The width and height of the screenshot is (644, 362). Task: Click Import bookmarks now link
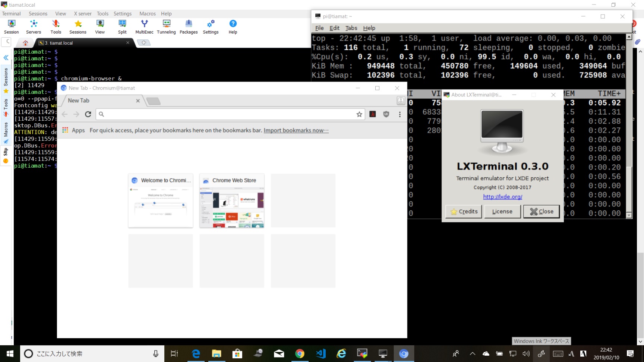(x=296, y=130)
